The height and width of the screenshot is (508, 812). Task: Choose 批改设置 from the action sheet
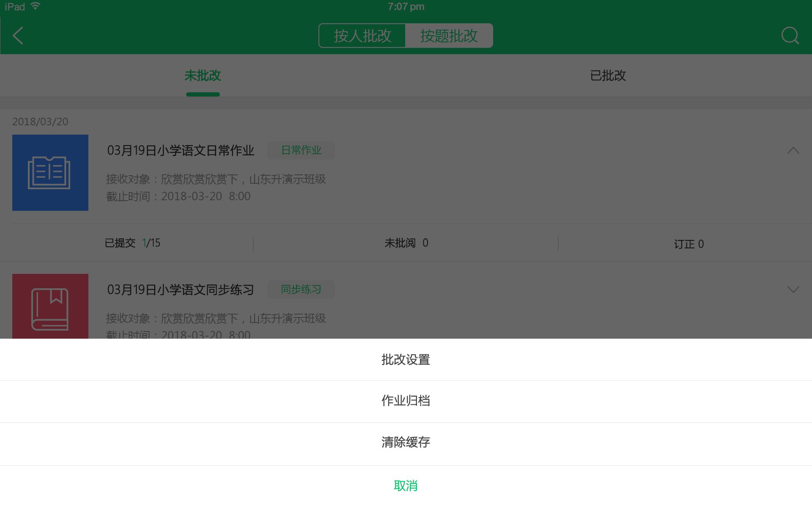[406, 359]
